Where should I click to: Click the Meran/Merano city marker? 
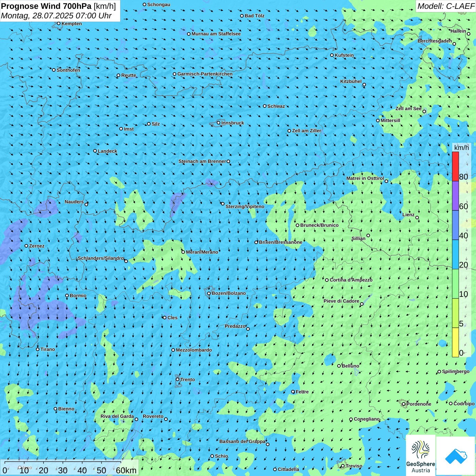[x=183, y=252]
